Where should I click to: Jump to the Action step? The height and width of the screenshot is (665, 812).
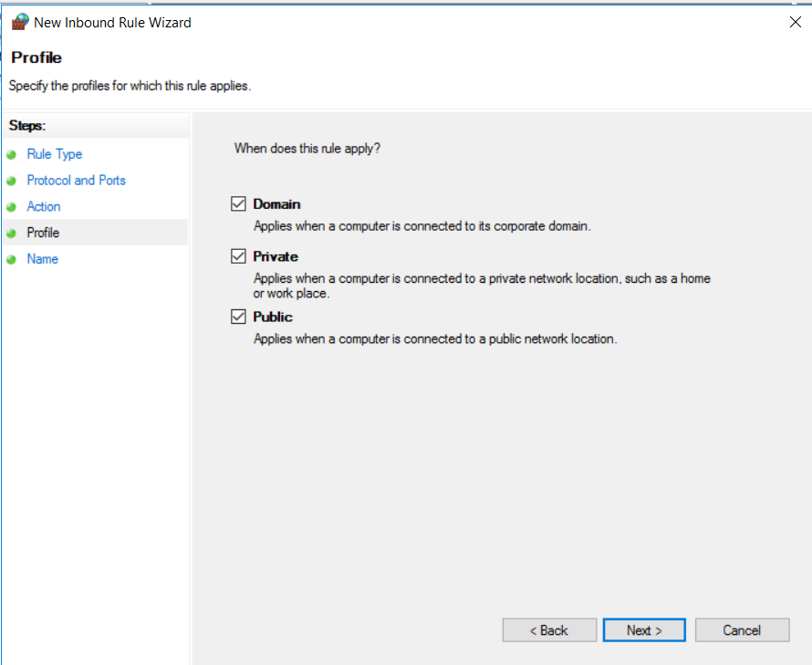[44, 207]
